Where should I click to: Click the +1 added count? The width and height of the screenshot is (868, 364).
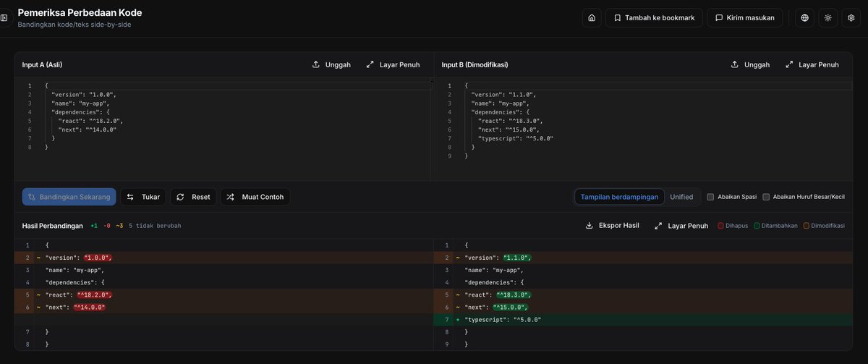tap(94, 226)
